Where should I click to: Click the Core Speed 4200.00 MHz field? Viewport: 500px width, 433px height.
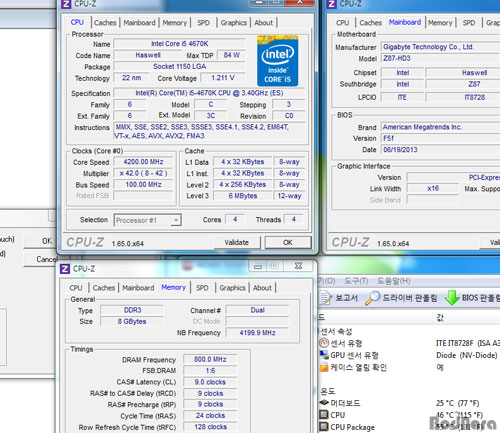click(x=143, y=162)
